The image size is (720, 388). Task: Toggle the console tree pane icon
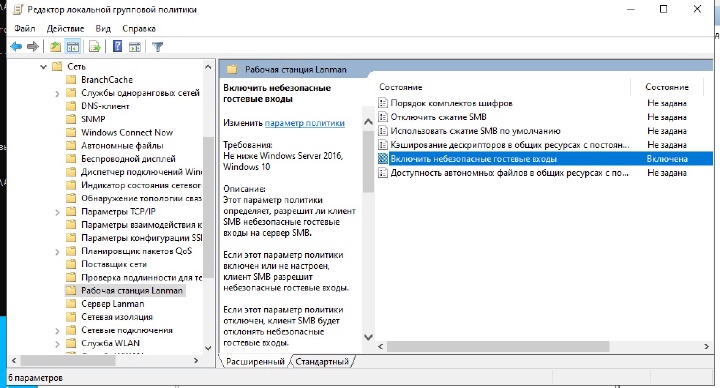pos(73,46)
